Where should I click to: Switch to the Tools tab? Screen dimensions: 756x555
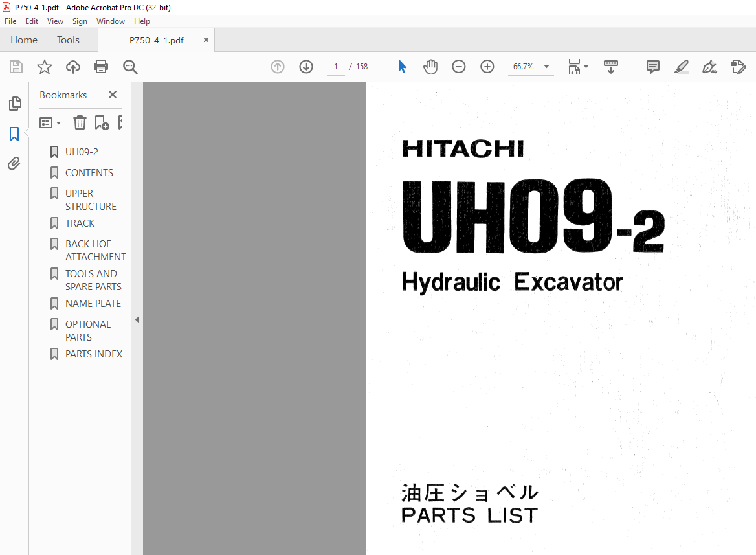(68, 40)
